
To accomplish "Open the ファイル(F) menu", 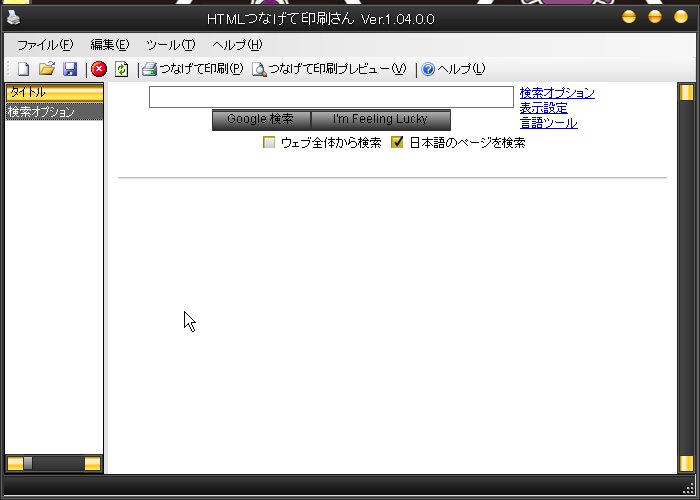I will [45, 45].
